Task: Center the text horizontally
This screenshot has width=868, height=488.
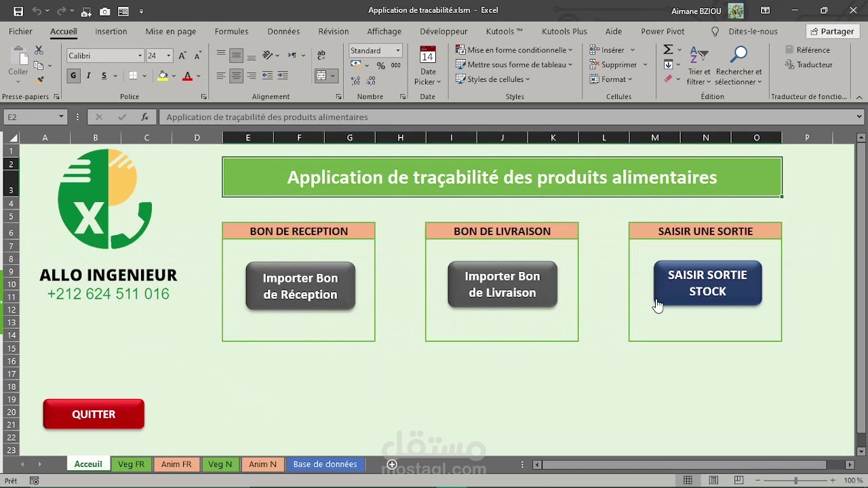Action: coord(236,76)
